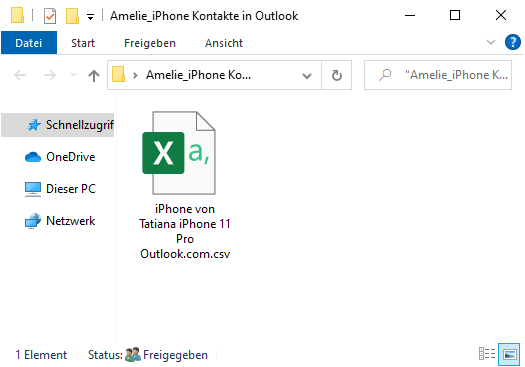Select the iPhone von Tatiana CSV file icon
525x367 pixels.
(x=179, y=153)
